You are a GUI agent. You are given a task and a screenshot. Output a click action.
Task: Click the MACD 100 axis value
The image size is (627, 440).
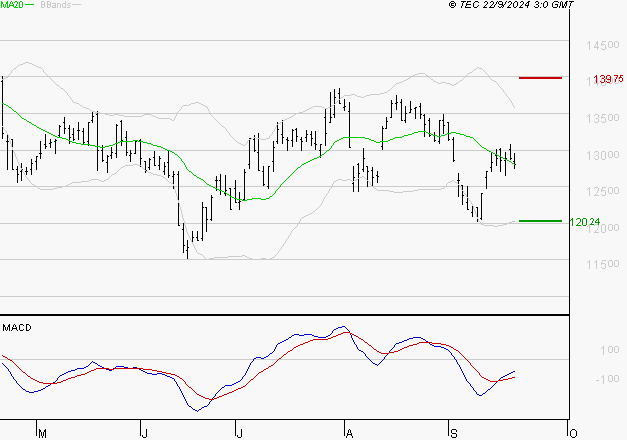[609, 350]
